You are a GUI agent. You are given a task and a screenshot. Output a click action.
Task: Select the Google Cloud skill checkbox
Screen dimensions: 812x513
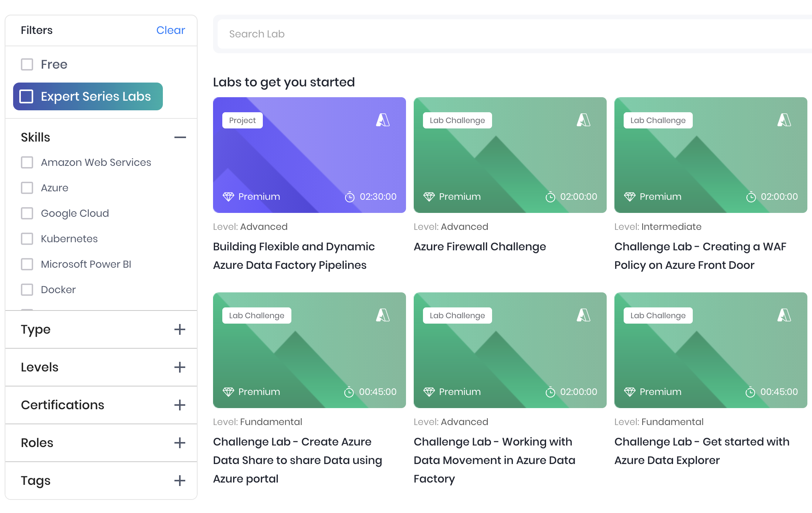point(27,213)
